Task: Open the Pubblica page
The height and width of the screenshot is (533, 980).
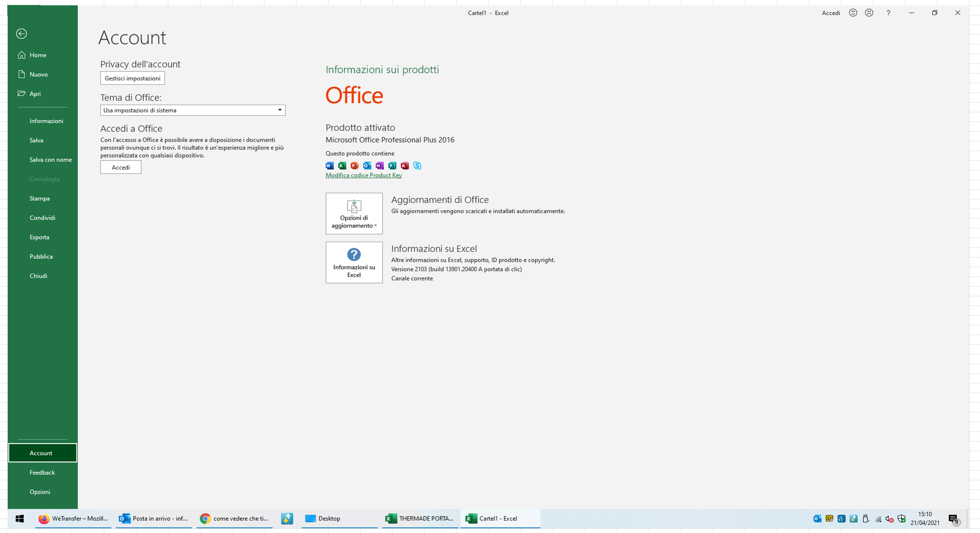Action: 43,257
